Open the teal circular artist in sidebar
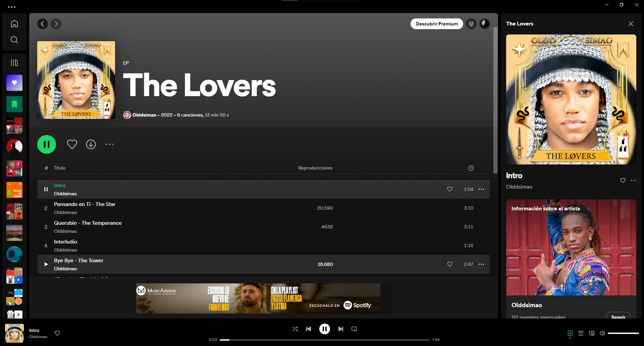This screenshot has height=346, width=644. click(x=14, y=254)
